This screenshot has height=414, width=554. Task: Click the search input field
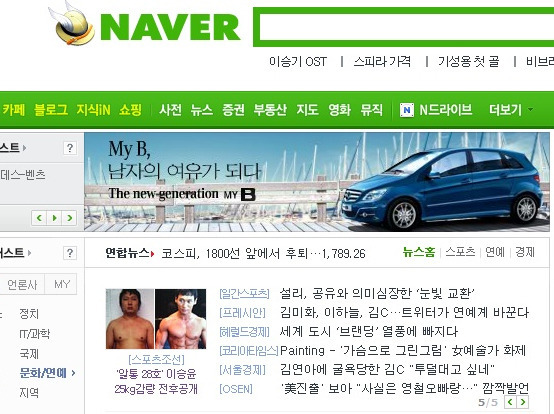pyautogui.click(x=406, y=27)
